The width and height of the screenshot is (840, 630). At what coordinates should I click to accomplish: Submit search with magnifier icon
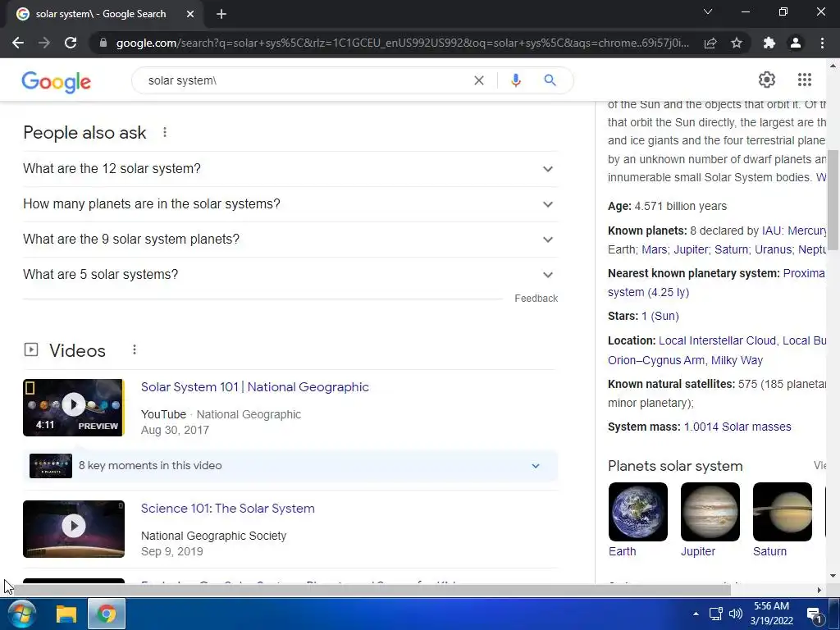click(550, 80)
